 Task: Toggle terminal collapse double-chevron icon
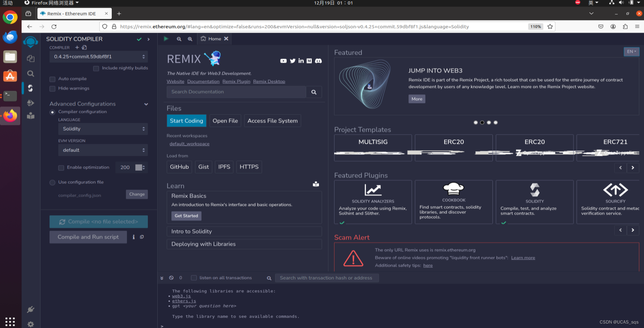click(x=162, y=278)
